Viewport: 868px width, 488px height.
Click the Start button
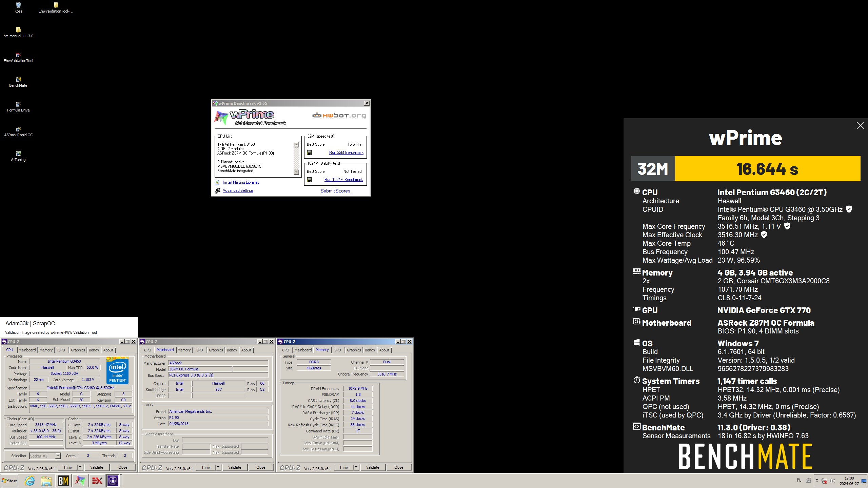(9, 481)
